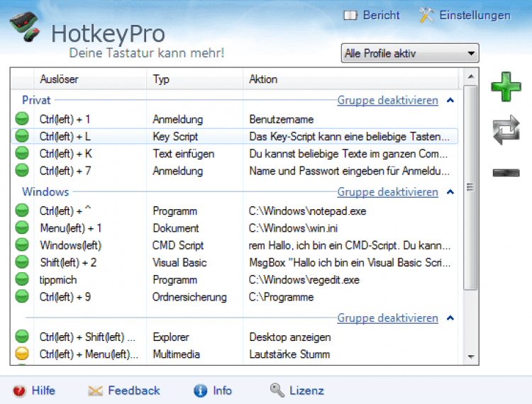Viewport: 532px width, 404px height.
Task: Select the CMD Script type cell
Action: pos(178,245)
